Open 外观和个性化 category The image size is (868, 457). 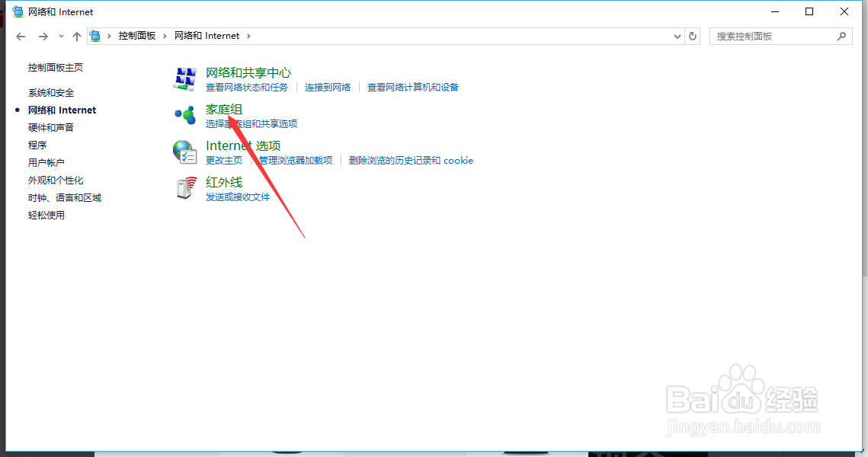[56, 181]
